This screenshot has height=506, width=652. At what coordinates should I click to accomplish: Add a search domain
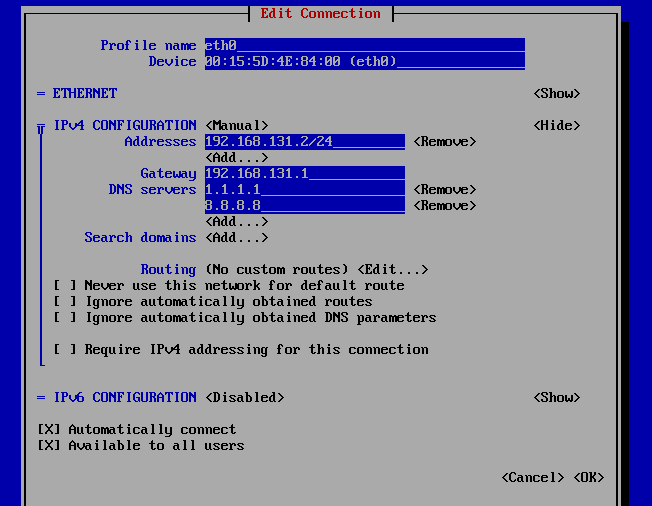(236, 237)
